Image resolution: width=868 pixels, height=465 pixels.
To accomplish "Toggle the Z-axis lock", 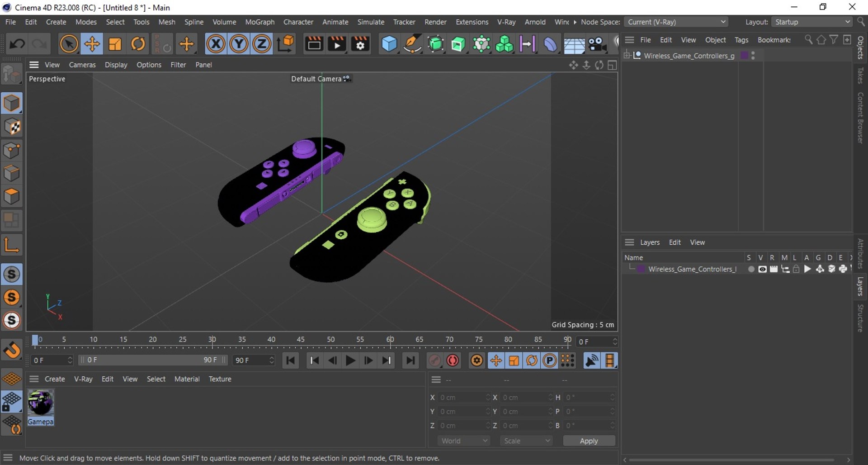I will point(262,44).
